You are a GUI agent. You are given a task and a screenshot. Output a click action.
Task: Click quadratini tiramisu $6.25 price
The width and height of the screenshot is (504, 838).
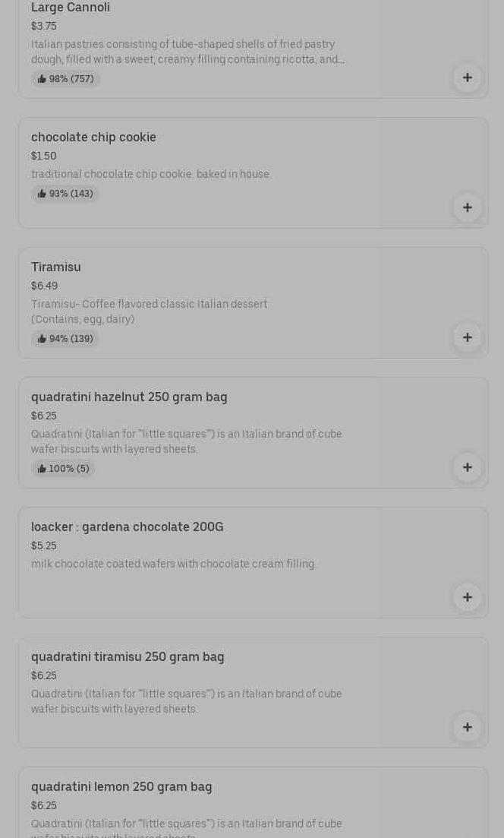coord(44,676)
